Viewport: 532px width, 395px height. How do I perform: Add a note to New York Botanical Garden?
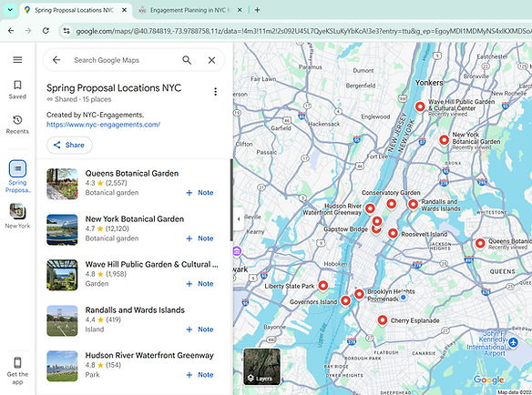click(x=200, y=238)
